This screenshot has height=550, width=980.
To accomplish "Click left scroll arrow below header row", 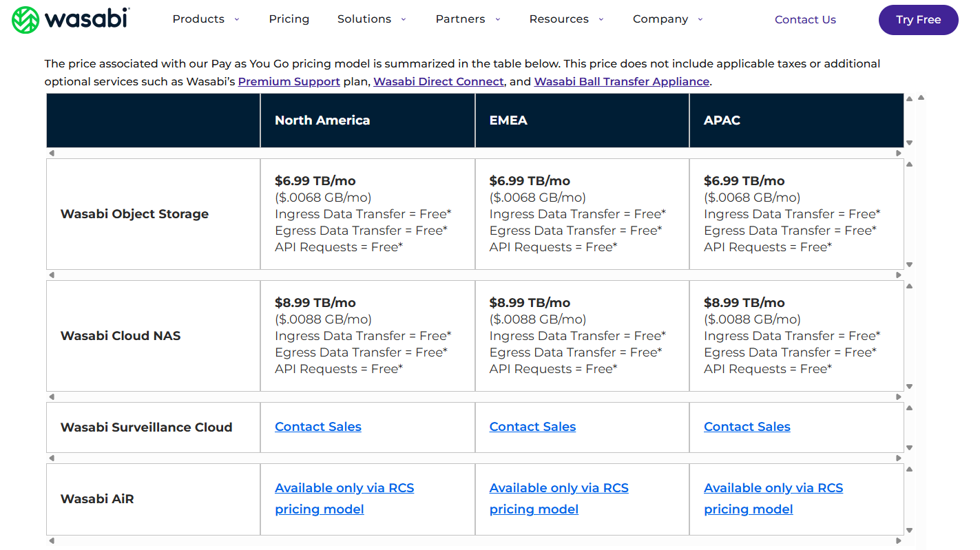I will click(x=52, y=154).
